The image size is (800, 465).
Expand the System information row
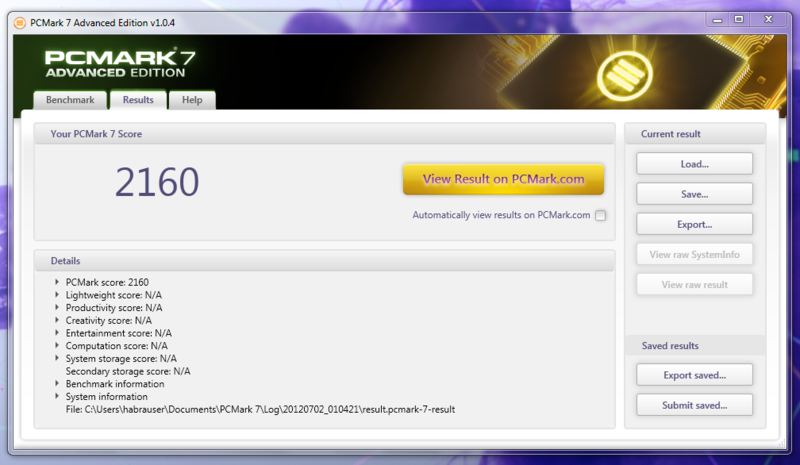point(57,396)
